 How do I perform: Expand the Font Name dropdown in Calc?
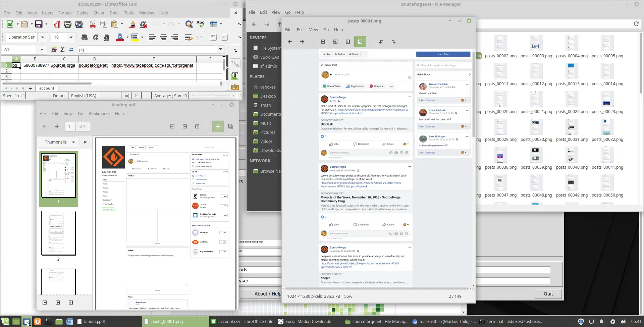[43, 37]
